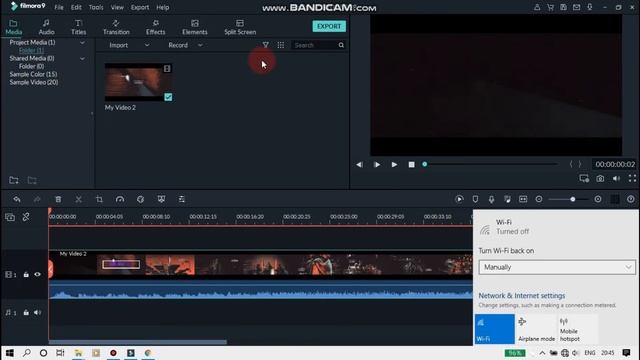Switch media grid view icon

[281, 45]
